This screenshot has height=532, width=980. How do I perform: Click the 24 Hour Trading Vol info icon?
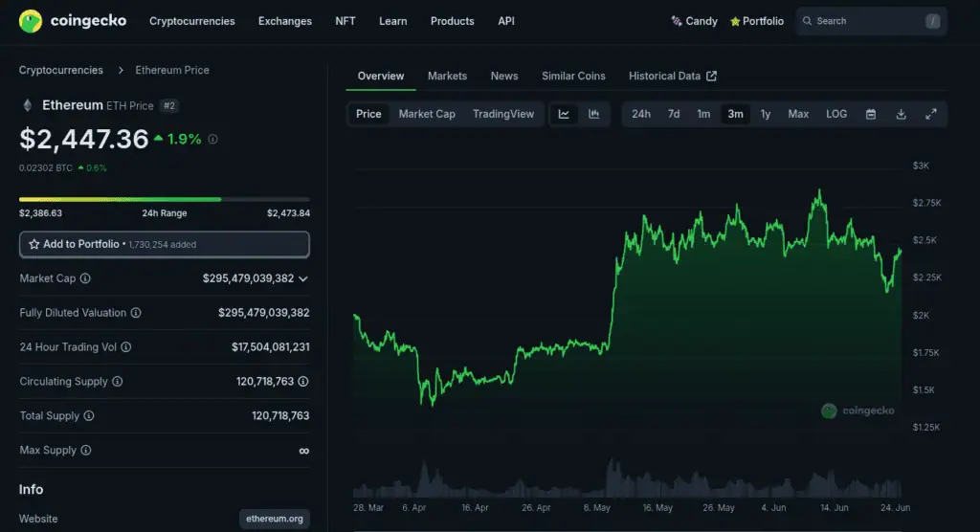pos(125,347)
